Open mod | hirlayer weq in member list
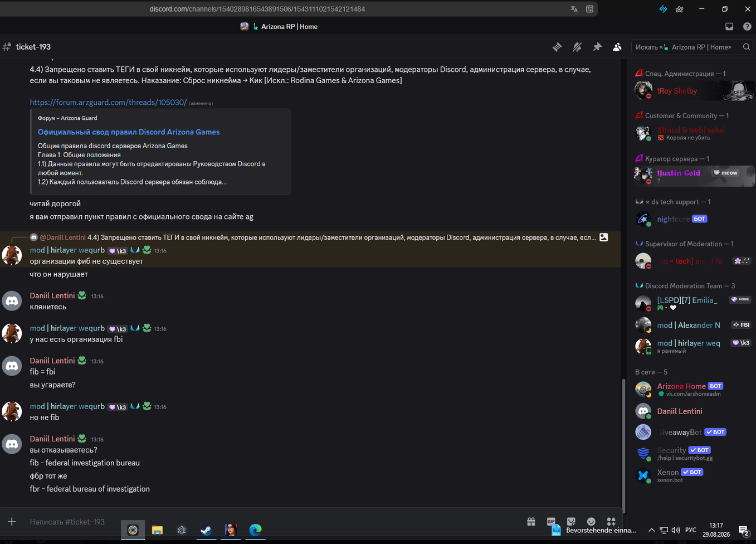Screen dimensions: 756x544 pos(694,346)
